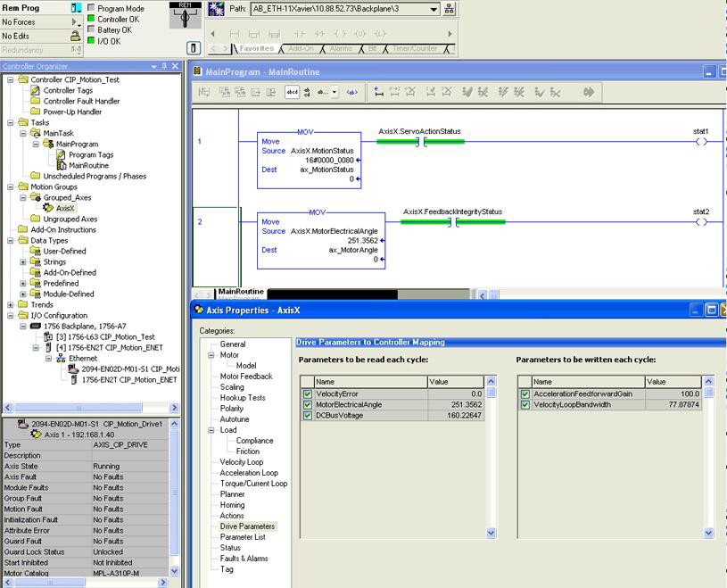Toggle the DCBusVoltage read parameter checkbox
Image resolution: width=727 pixels, height=588 pixels.
(x=308, y=415)
